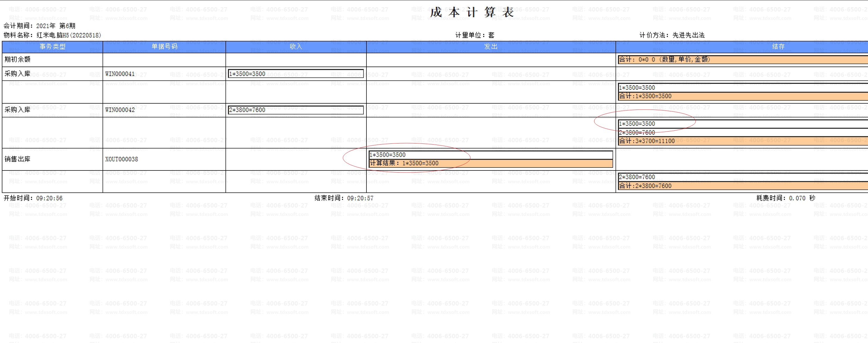868x343 pixels.
Task: Click document number WIN000041
Action: tap(120, 74)
